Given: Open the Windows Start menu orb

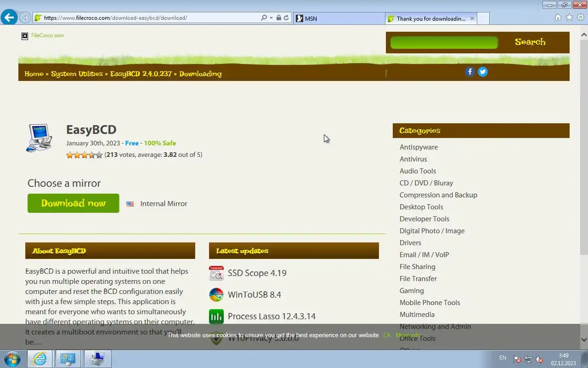Looking at the screenshot, I should pos(12,359).
